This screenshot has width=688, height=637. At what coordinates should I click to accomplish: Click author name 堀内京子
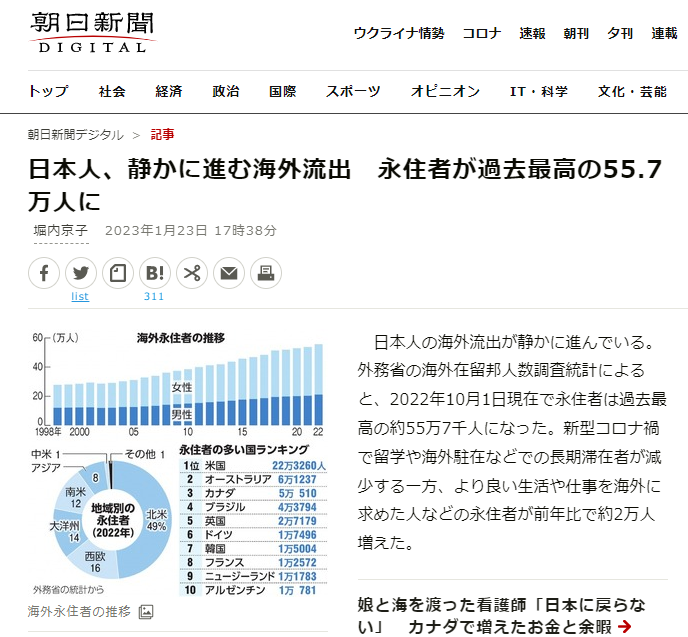(x=60, y=230)
